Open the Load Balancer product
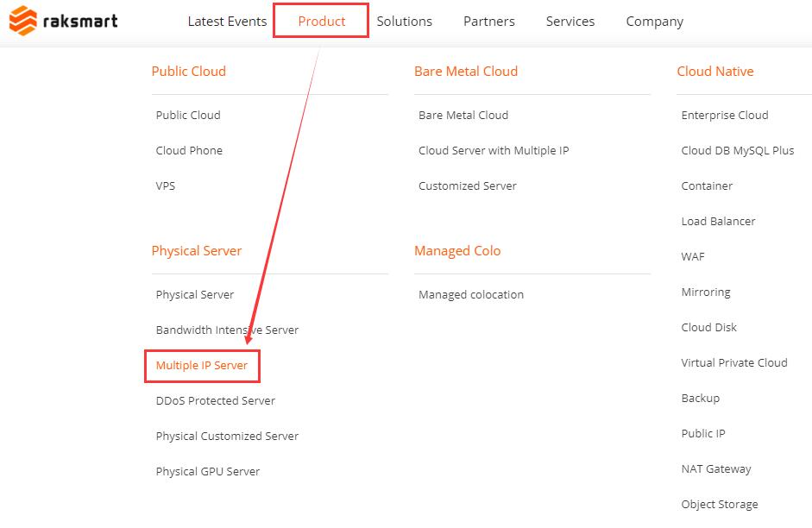Viewport: 812px width, 528px height. pyautogui.click(x=718, y=222)
